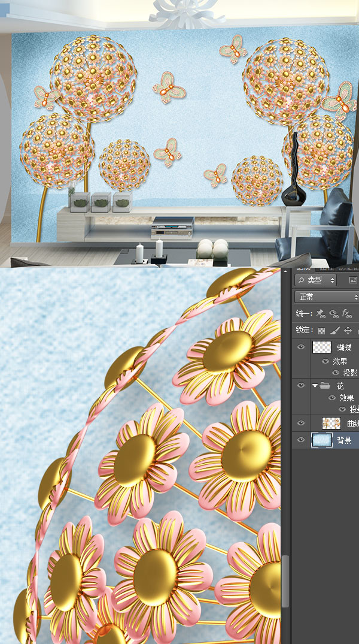Select the 曲线 layer thumbnail
Screen dimensions: 359x644
pos(331,423)
